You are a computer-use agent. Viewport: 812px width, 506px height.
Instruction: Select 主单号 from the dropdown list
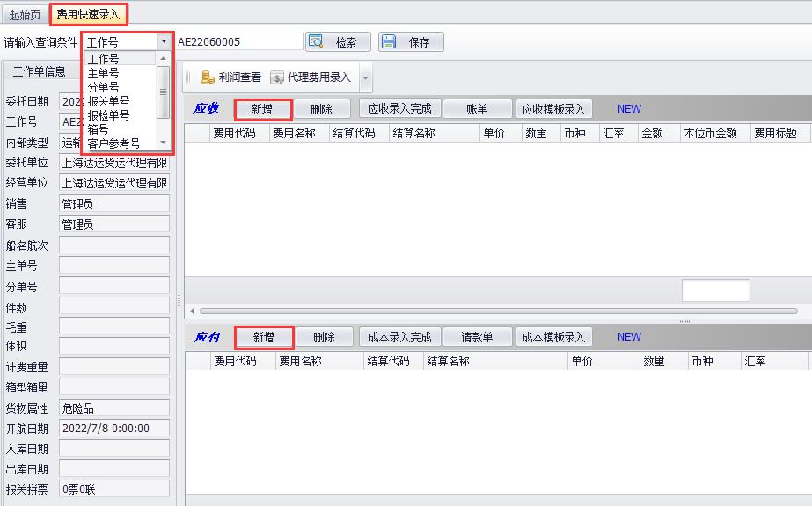coord(103,73)
